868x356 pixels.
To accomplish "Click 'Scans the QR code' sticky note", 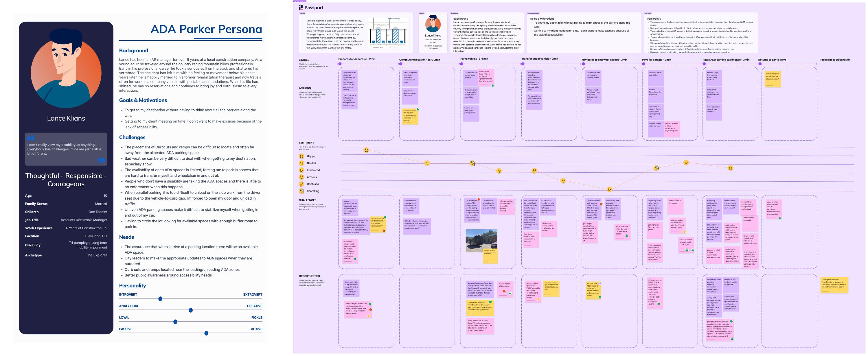I will 656,112.
